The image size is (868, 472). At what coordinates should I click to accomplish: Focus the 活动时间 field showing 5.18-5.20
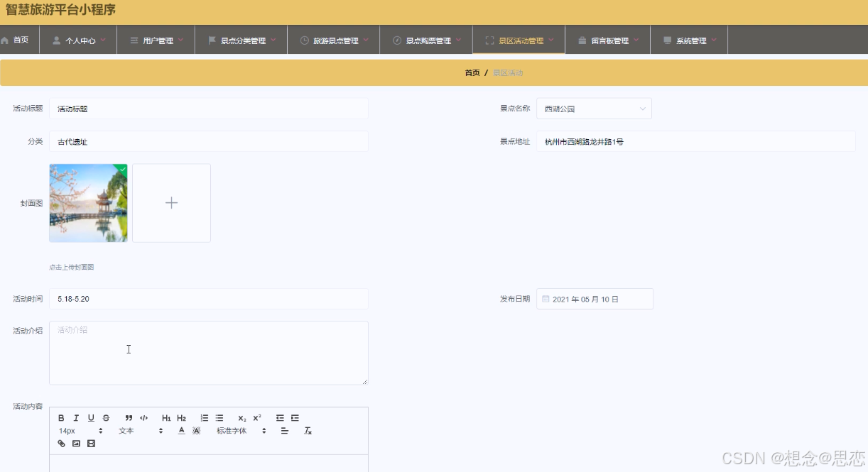click(209, 299)
